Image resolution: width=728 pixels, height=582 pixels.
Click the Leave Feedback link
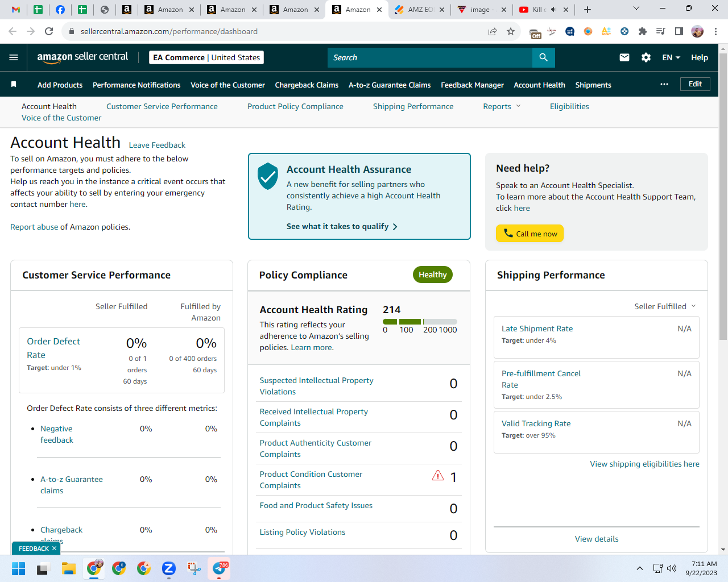(157, 145)
